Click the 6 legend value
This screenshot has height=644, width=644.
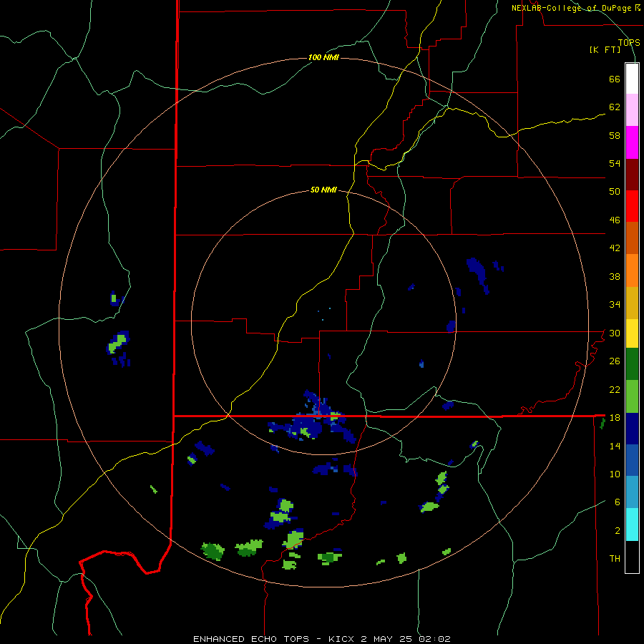click(x=618, y=502)
